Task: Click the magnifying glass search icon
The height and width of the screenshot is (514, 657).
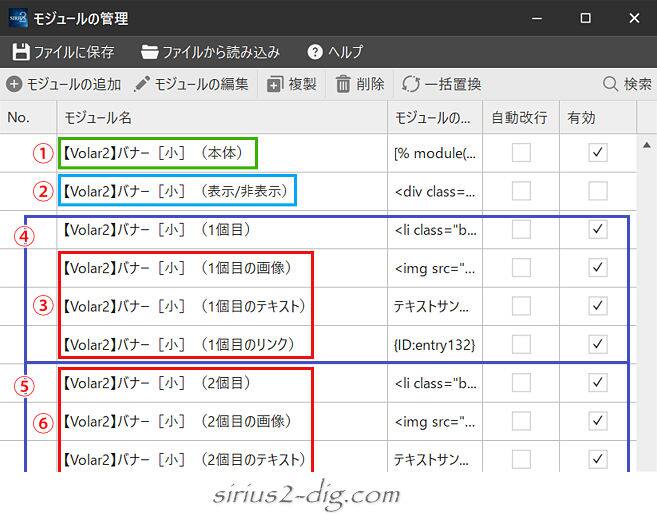Action: tap(610, 84)
